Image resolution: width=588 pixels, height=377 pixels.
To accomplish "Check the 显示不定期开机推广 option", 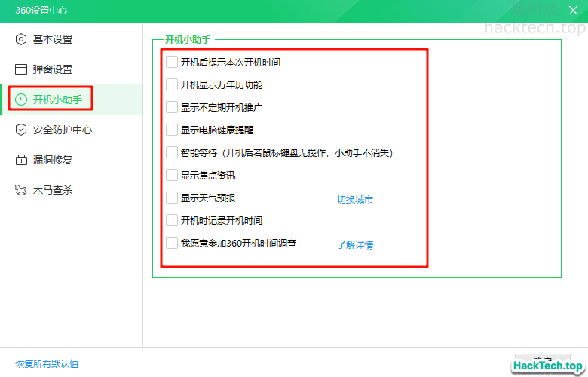I will [172, 107].
